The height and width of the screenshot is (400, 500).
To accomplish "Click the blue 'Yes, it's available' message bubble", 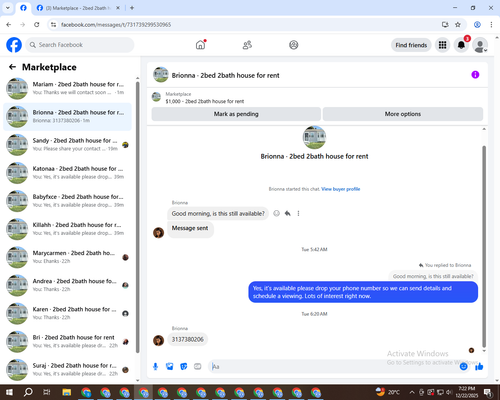I will click(363, 292).
